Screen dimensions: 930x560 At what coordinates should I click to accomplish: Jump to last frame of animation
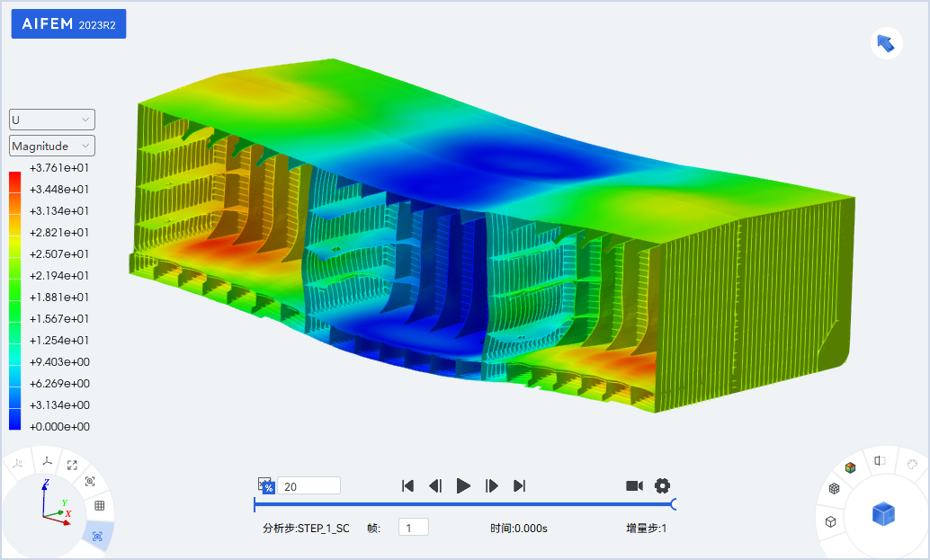(x=520, y=486)
